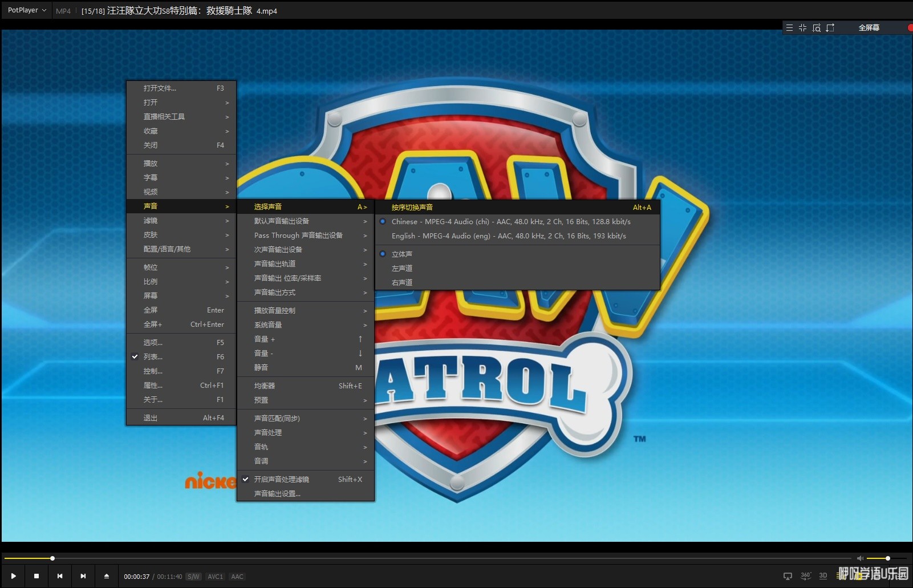Select 左声道 left channel option
The height and width of the screenshot is (588, 913).
[x=517, y=268]
